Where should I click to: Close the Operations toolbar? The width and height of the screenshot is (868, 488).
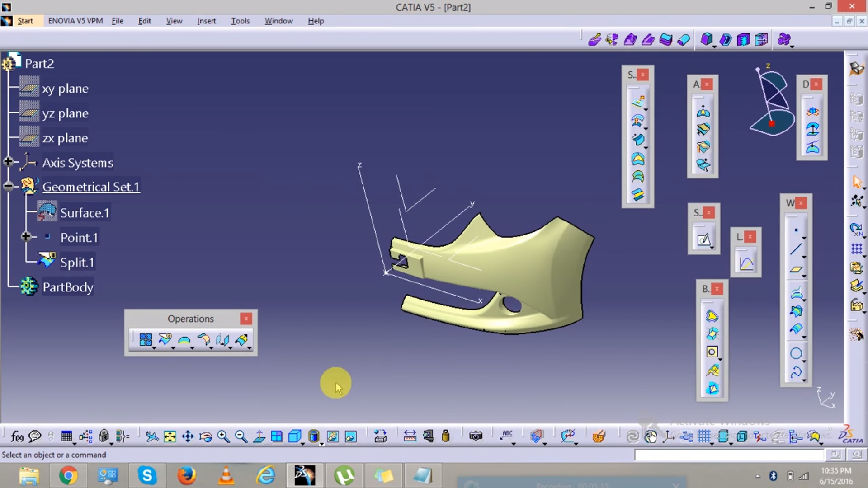click(246, 319)
